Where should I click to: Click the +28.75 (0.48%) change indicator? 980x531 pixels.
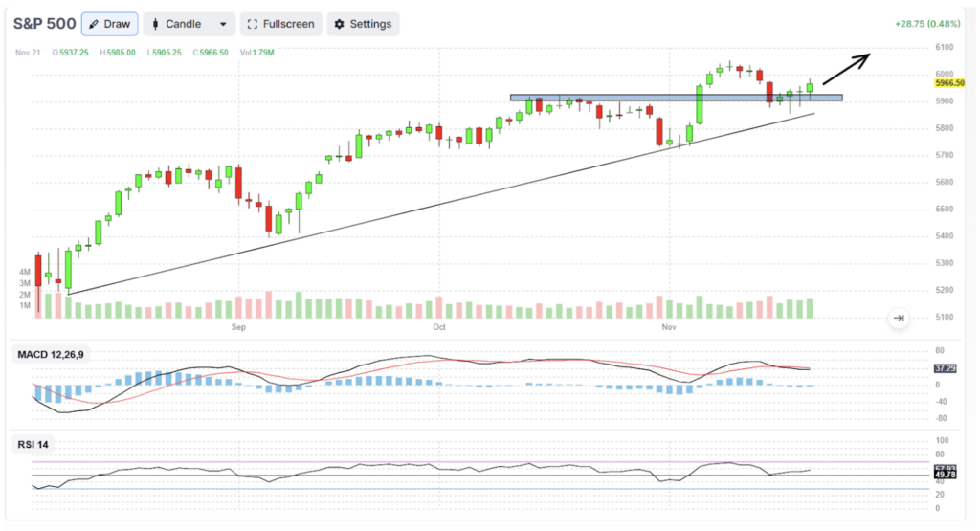coord(927,24)
